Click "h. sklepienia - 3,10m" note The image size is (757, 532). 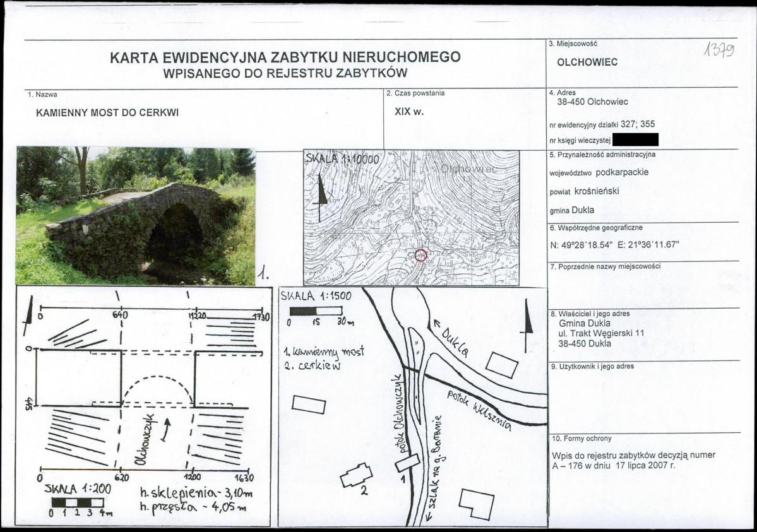tap(196, 493)
